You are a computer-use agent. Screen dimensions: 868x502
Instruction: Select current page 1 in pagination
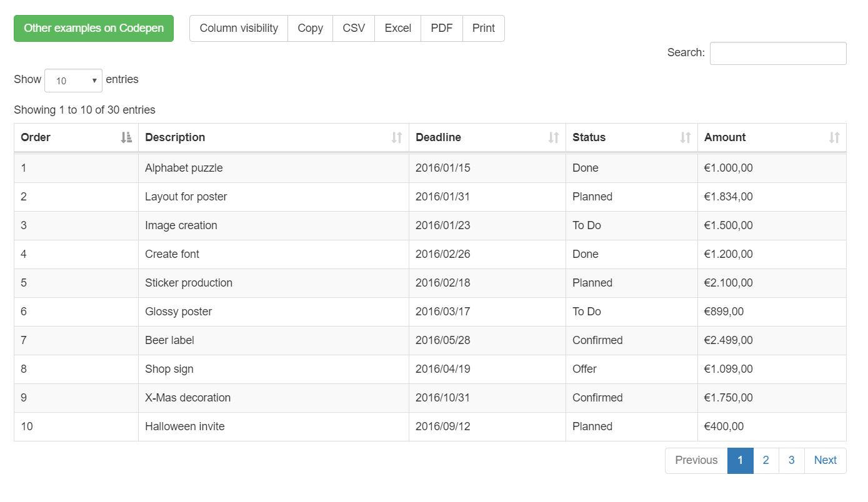pos(740,460)
